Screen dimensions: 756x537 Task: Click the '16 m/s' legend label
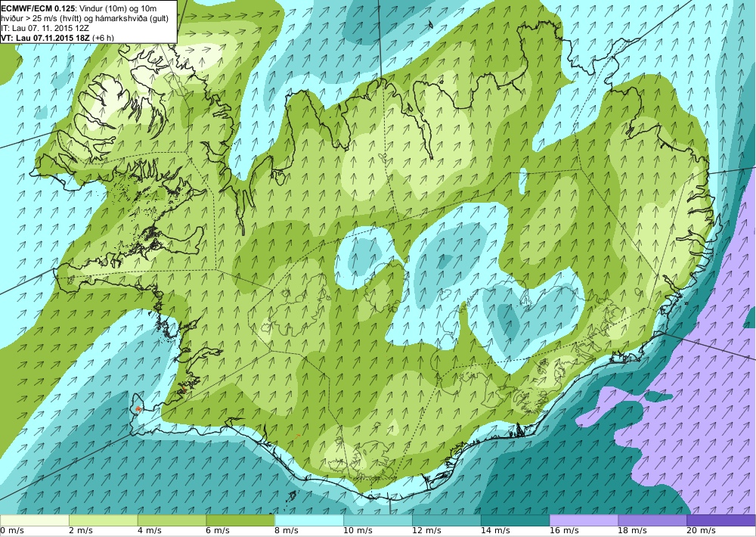pos(564,531)
